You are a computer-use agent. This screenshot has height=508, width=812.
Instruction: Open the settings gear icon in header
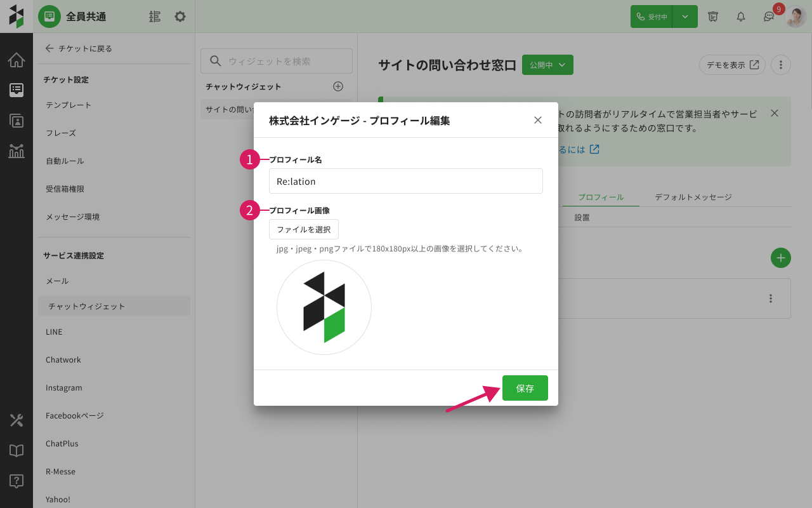[180, 17]
